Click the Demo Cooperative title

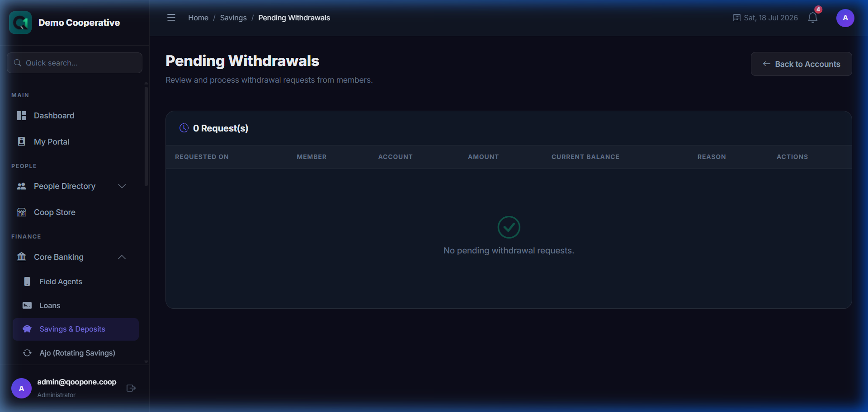point(79,23)
